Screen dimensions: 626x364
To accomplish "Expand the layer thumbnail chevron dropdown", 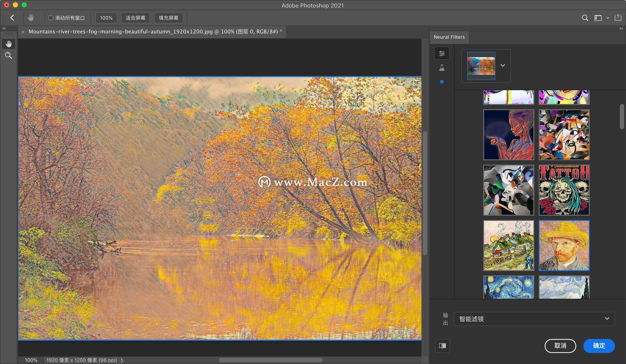I will [503, 66].
